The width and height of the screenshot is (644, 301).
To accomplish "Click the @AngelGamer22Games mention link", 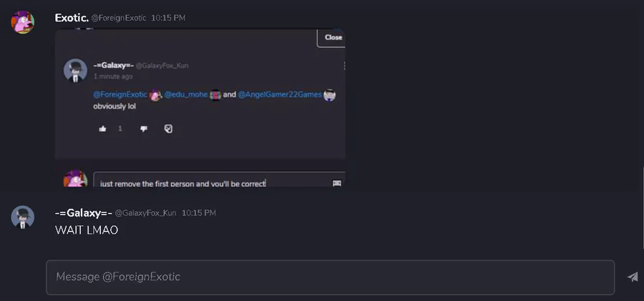I will 280,94.
